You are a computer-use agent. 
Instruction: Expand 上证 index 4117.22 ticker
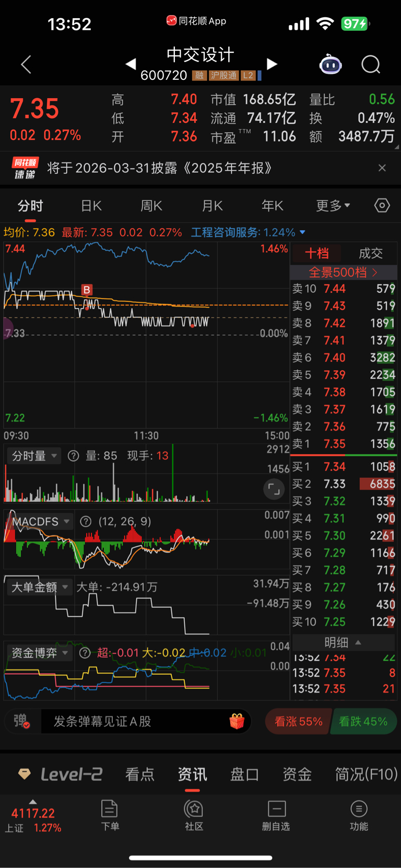33,816
